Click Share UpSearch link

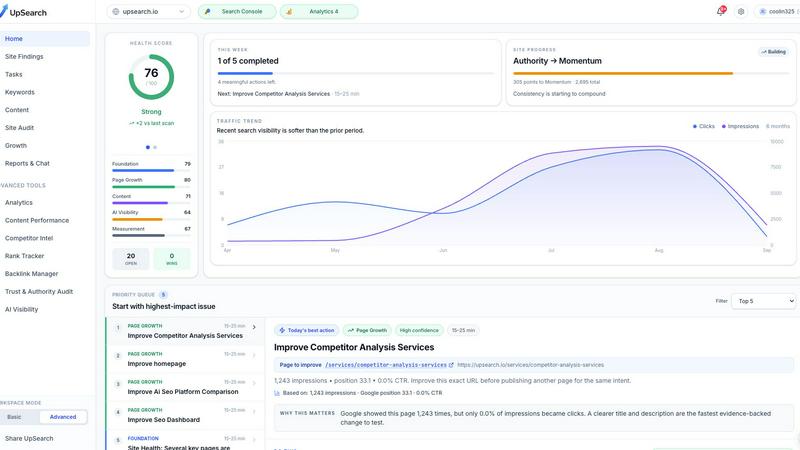tap(29, 438)
